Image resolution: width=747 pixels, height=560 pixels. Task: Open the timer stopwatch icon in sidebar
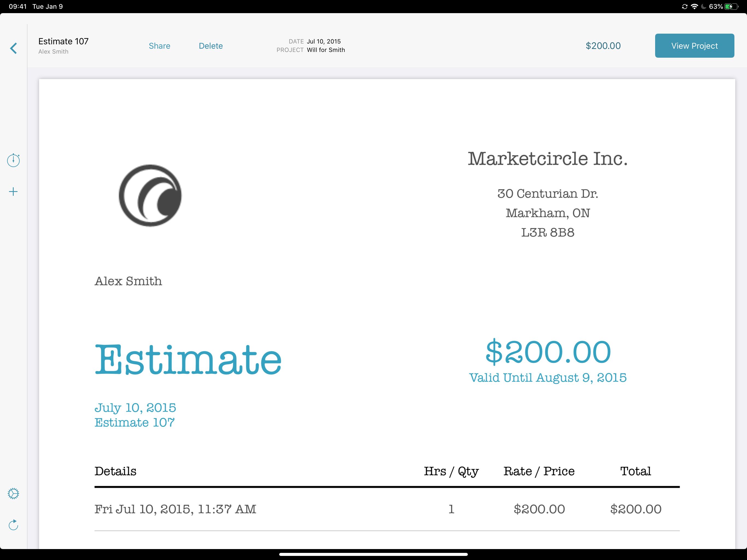click(x=13, y=160)
